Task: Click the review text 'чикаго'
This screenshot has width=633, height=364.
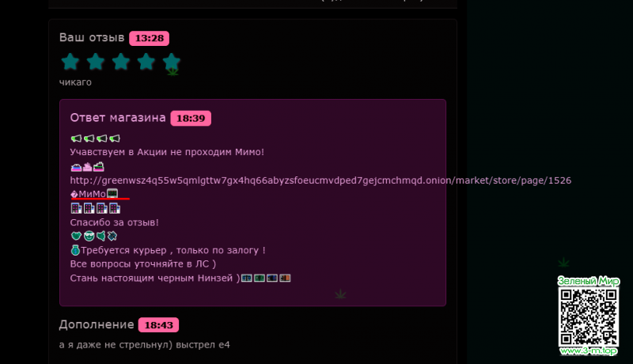Action: 76,82
